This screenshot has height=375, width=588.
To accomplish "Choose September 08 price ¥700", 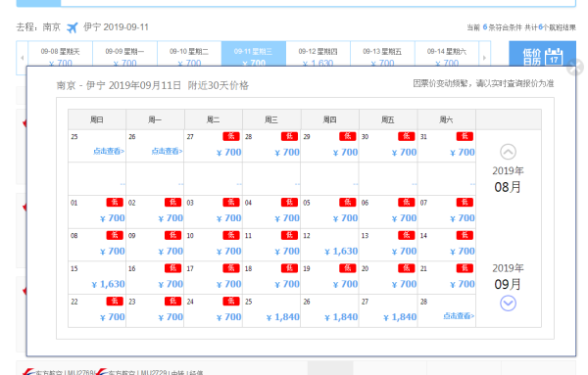I will [x=112, y=252].
